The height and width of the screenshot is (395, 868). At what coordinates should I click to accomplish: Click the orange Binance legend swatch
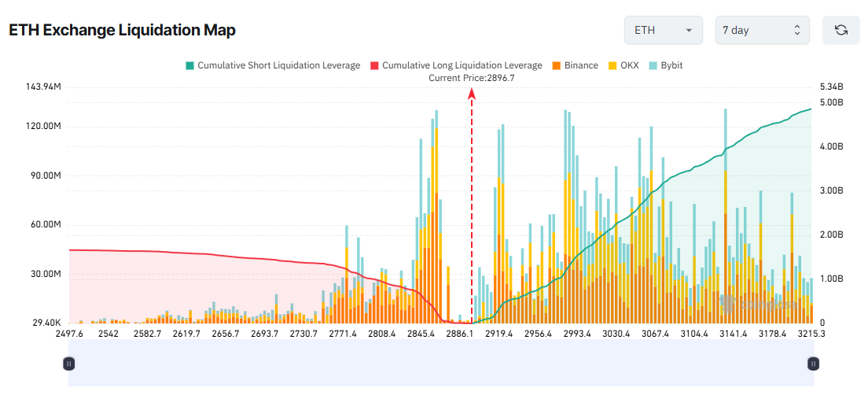(557, 65)
